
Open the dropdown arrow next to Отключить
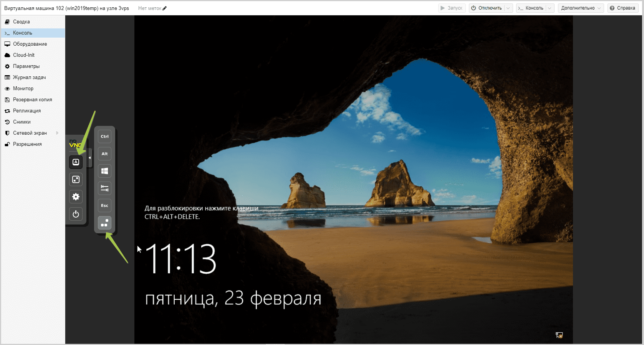[508, 8]
